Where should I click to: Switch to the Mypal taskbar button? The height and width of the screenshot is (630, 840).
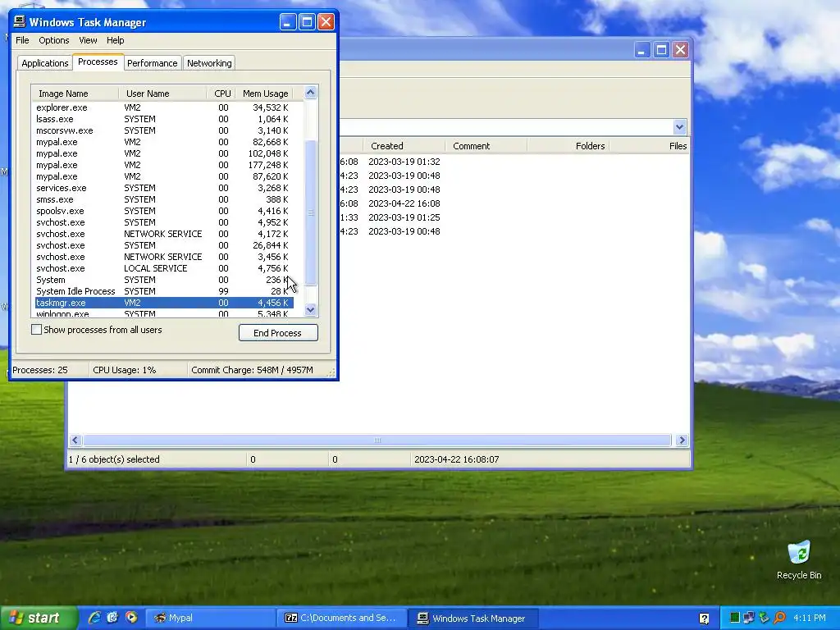[210, 618]
